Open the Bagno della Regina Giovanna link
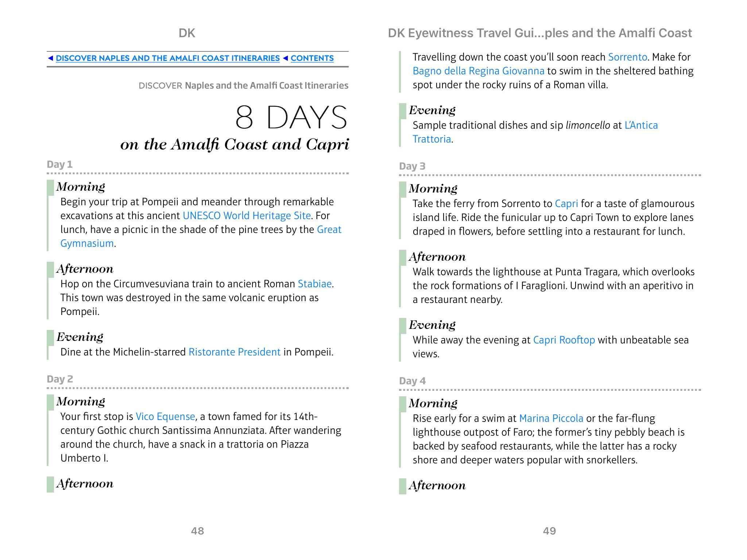The image size is (747, 560). (x=478, y=71)
